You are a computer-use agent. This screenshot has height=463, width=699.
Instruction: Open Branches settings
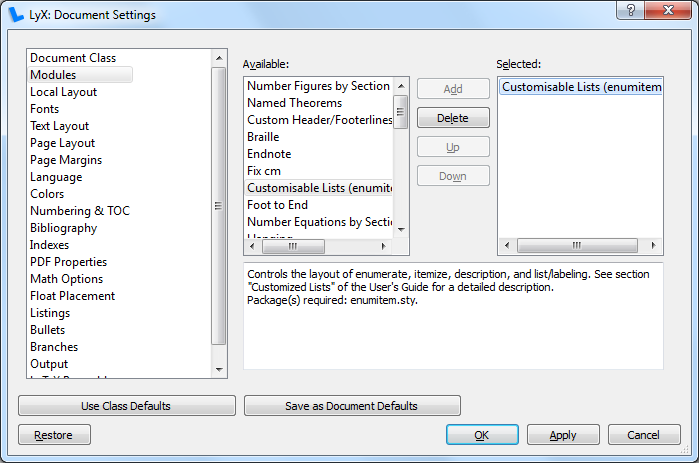tap(54, 347)
